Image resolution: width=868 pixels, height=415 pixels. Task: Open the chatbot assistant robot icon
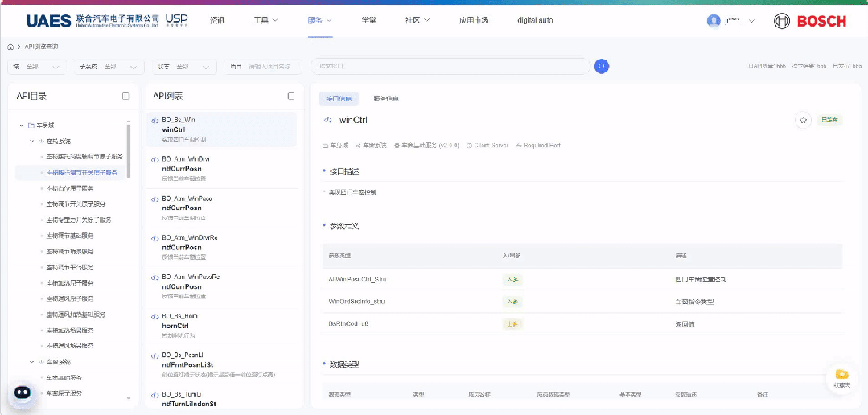coord(23,392)
